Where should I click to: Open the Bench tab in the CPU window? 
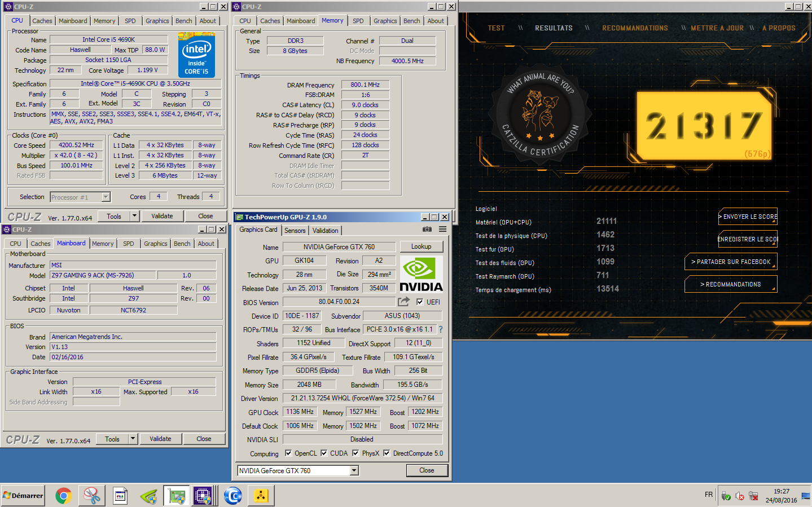[184, 21]
